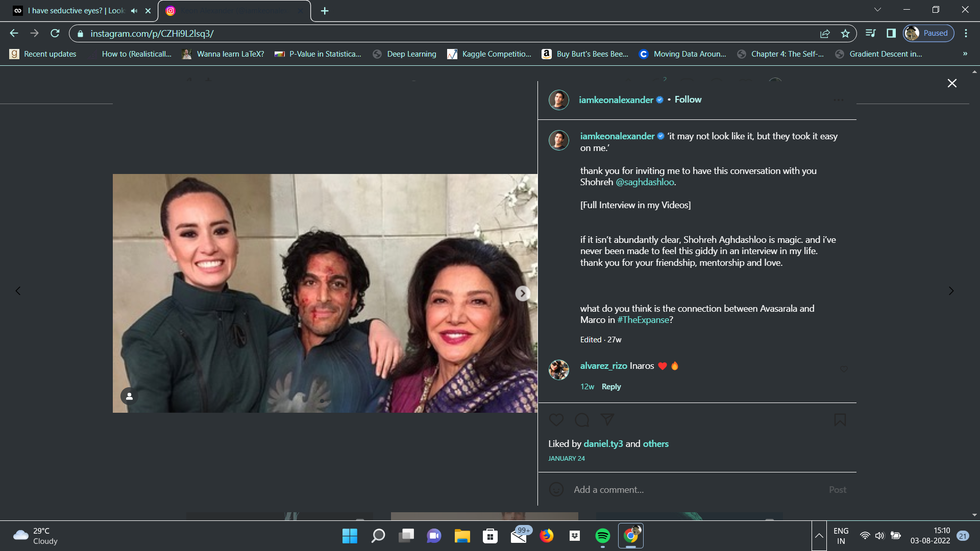Close the Instagram post overlay
Screen dimensions: 980x551
[x=952, y=83]
